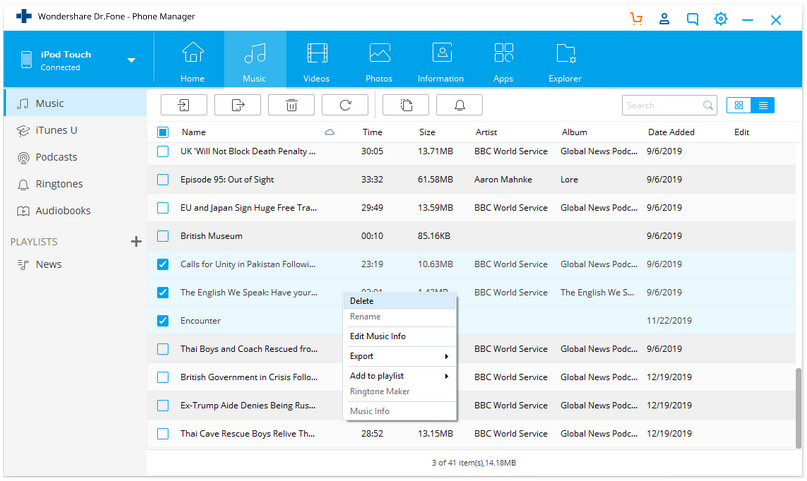The image size is (807, 481).
Task: Click the trash delete toolbar icon
Action: point(291,105)
